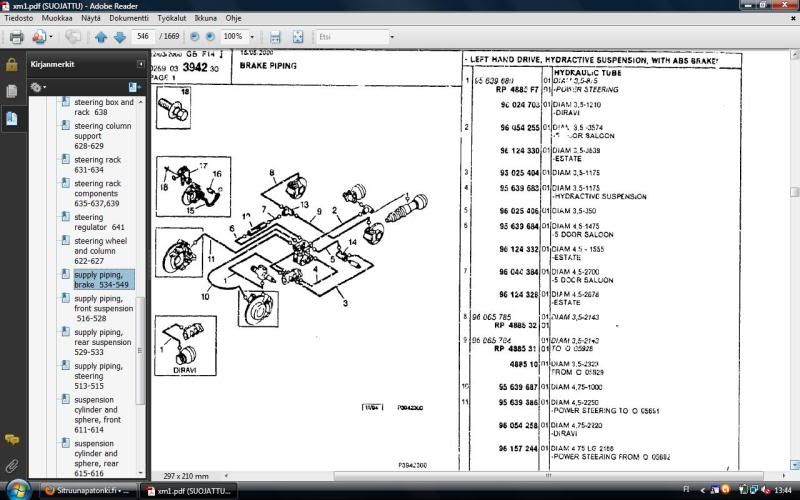This screenshot has width=800, height=500.
Task: Click the page number field showing 546
Action: click(144, 37)
